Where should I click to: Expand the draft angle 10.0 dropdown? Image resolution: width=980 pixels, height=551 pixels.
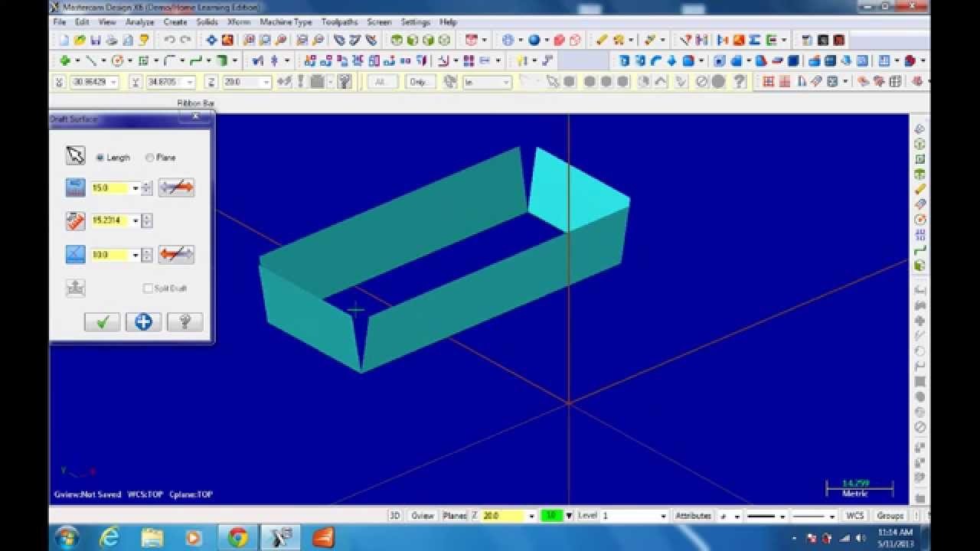click(136, 256)
